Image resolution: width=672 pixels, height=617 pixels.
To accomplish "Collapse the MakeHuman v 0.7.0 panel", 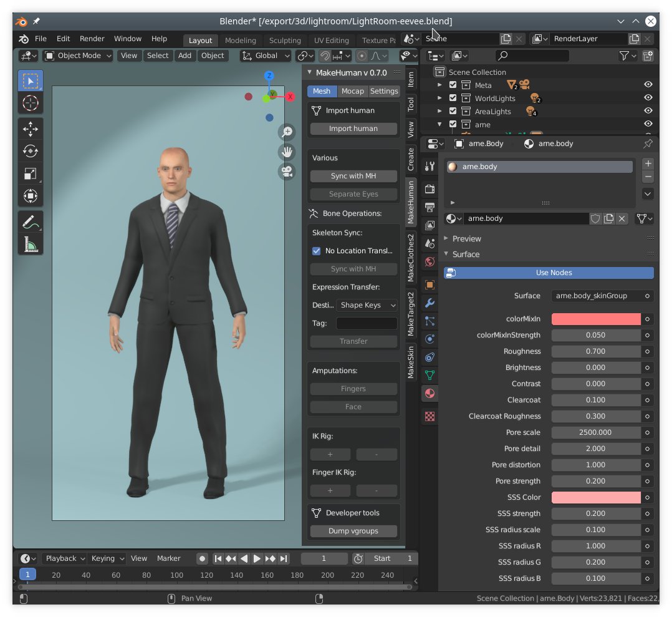I will (309, 72).
